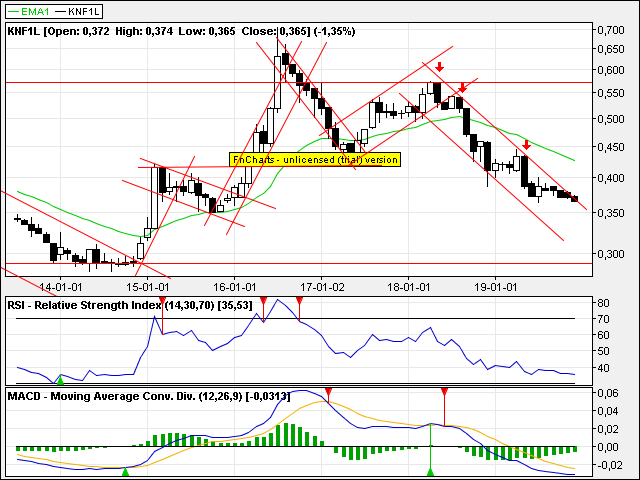Click the RSI 60 axis label

pos(603,335)
